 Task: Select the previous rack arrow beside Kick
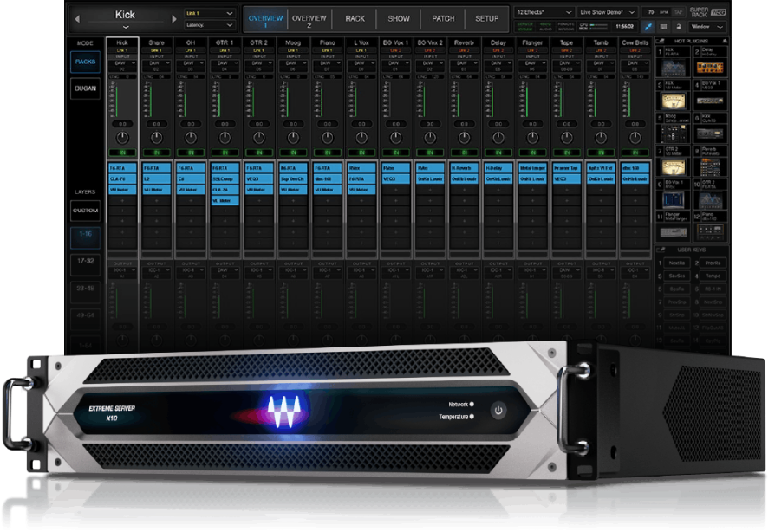point(77,19)
